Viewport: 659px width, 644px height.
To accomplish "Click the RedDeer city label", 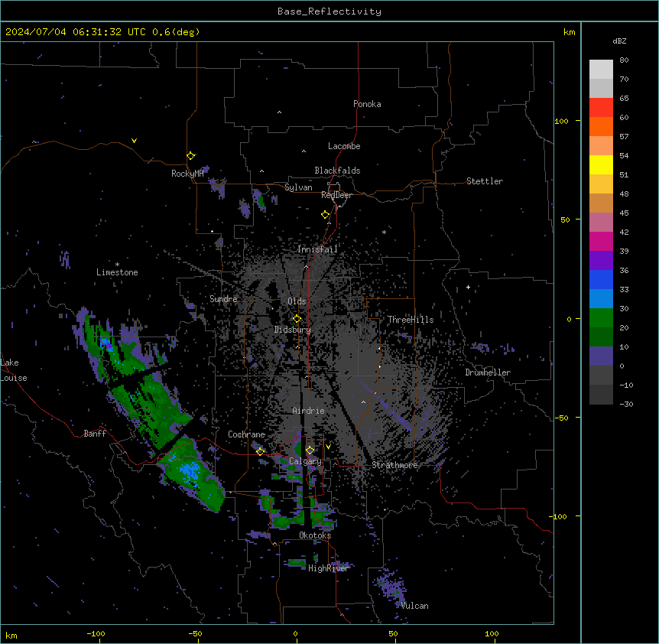I will (336, 195).
